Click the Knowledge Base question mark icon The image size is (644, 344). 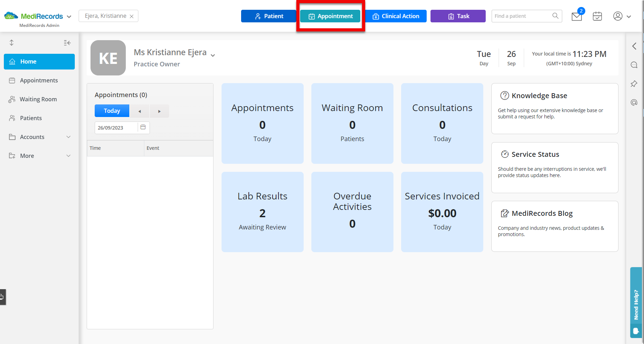505,95
